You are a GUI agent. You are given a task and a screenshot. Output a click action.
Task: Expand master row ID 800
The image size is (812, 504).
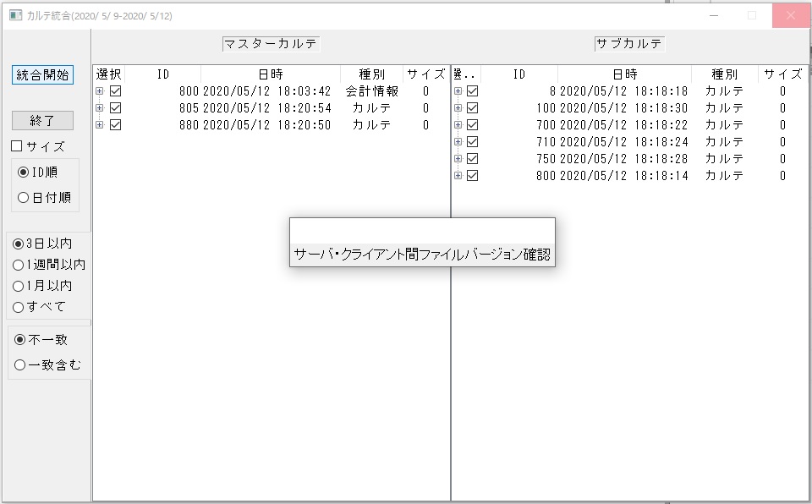point(100,91)
